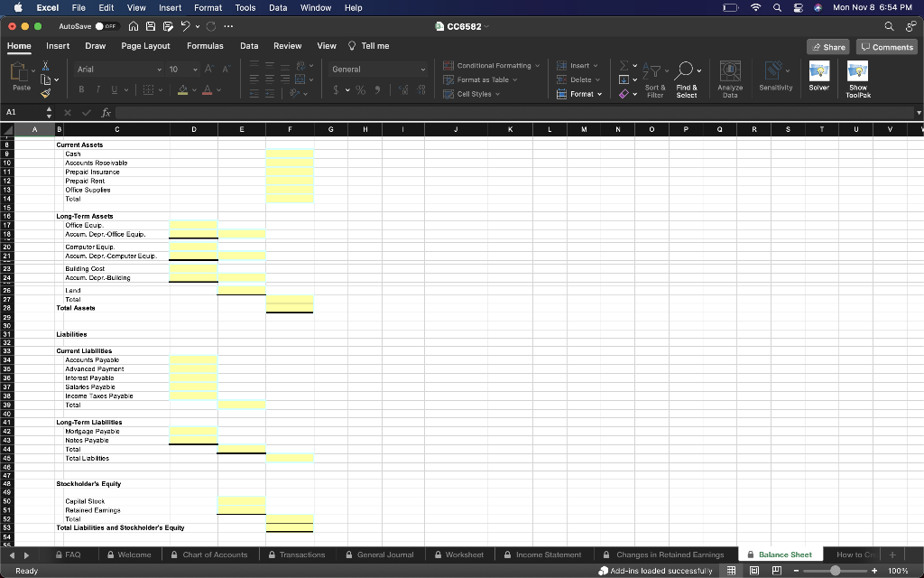Open the font size dropdown
This screenshot has height=578, width=924.
pos(196,70)
